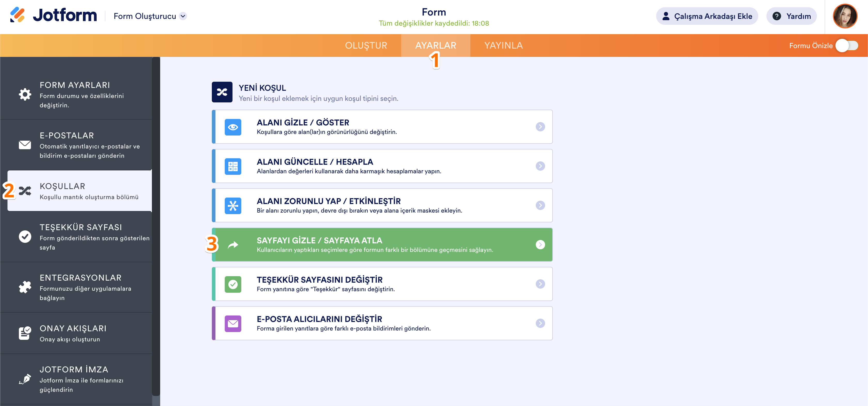Click the Form Ayarları gear icon
Screen dimensions: 868x406
(25, 94)
